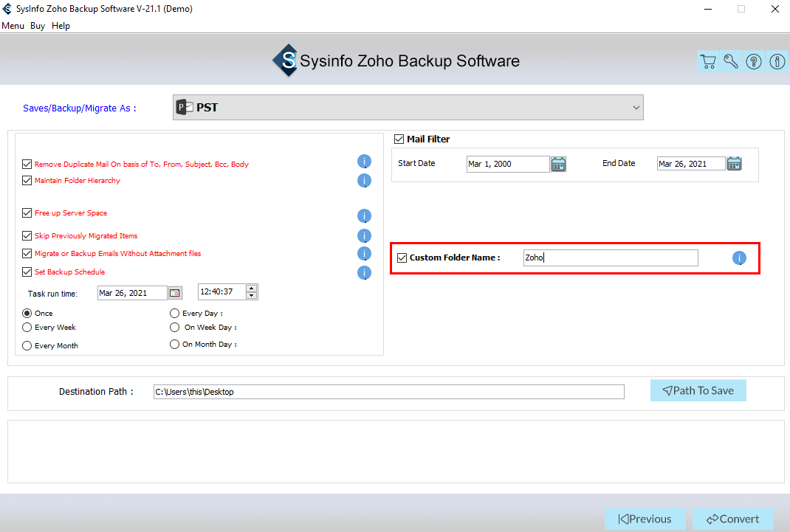Click the Custom Folder Name text field

tap(611, 258)
